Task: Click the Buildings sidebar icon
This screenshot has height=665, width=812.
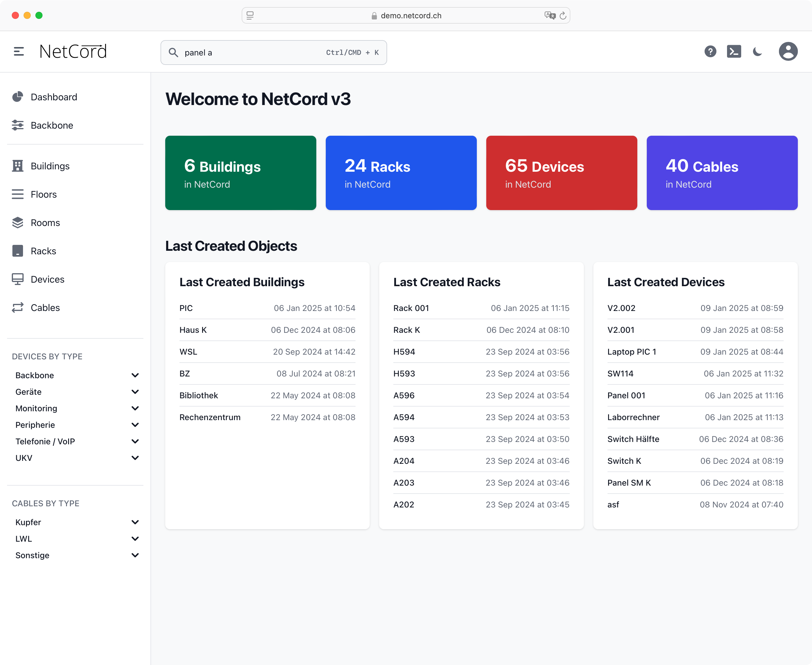Action: (x=18, y=166)
